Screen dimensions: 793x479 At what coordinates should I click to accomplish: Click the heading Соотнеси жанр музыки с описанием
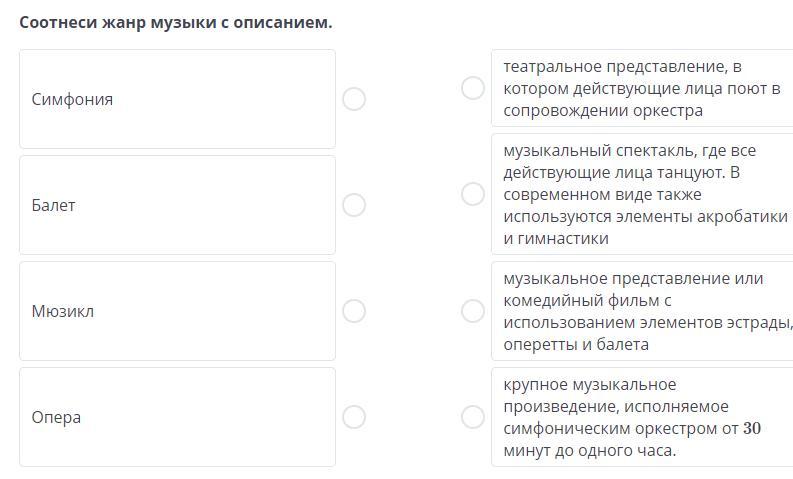(x=175, y=22)
